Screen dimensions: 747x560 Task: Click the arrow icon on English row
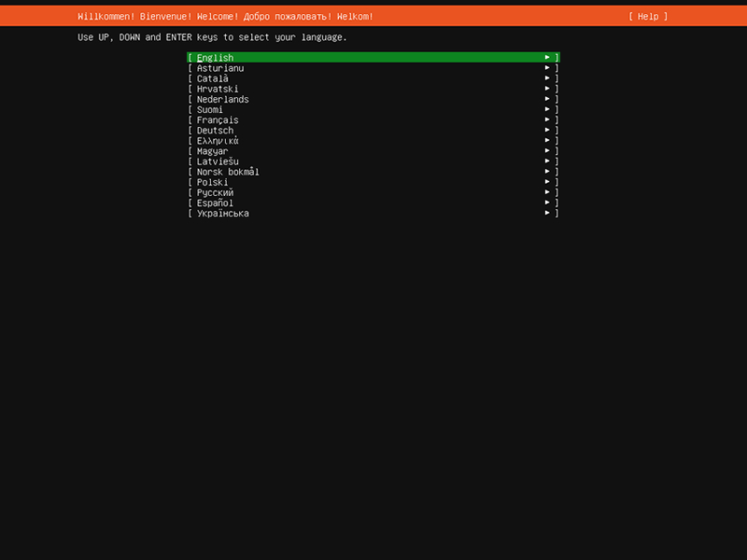click(x=547, y=58)
